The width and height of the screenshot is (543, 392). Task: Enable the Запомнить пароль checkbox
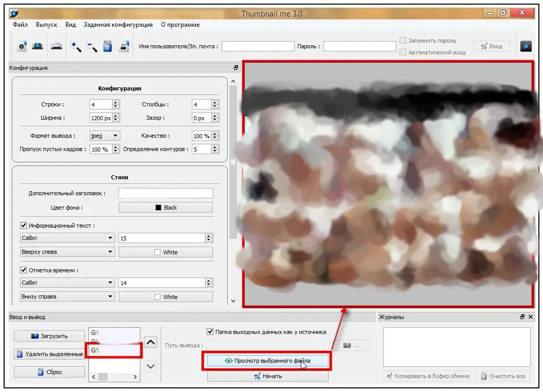(403, 41)
